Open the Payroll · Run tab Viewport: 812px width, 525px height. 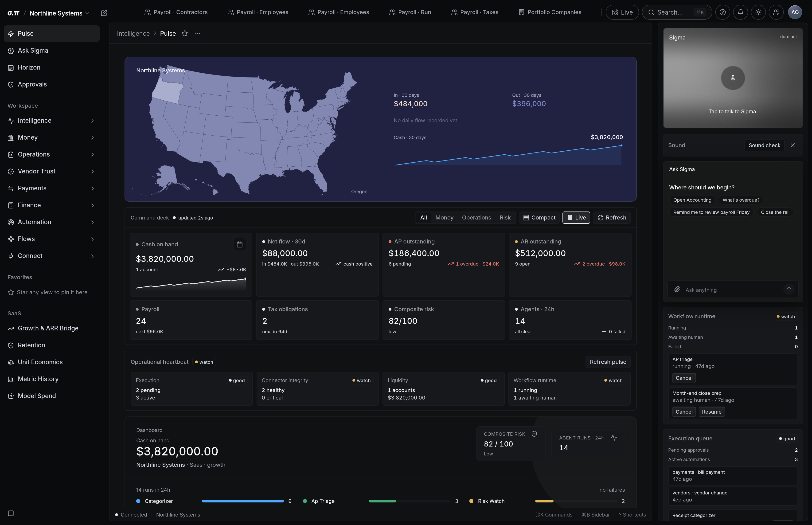click(410, 12)
